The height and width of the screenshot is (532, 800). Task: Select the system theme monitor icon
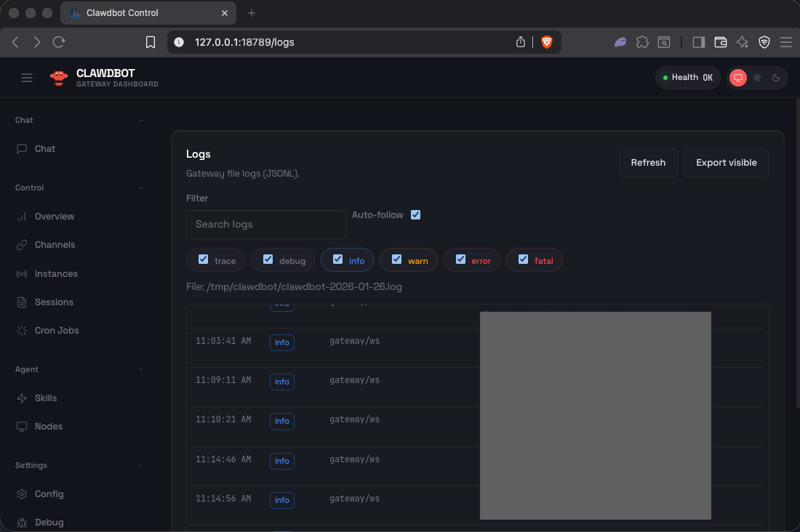[737, 78]
